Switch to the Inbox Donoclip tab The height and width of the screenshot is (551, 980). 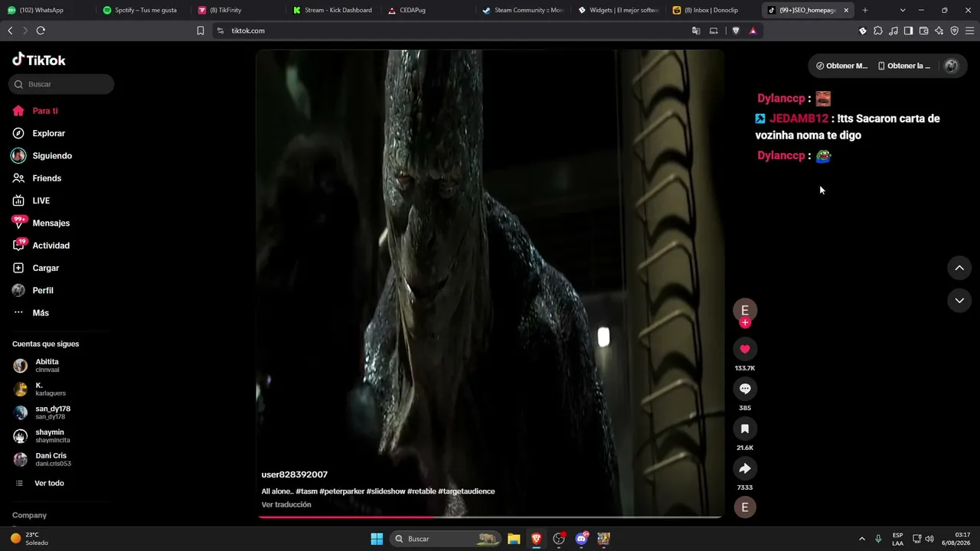712,10
